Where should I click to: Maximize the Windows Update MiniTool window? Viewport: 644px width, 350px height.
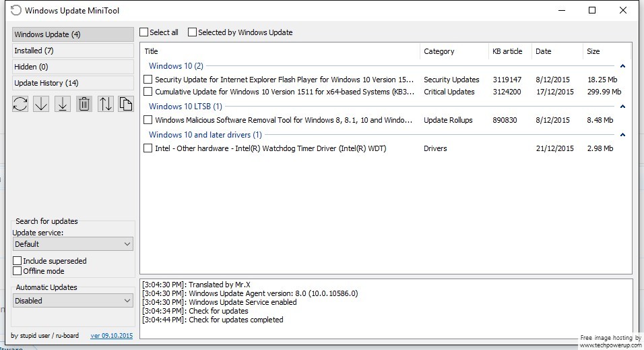(592, 10)
